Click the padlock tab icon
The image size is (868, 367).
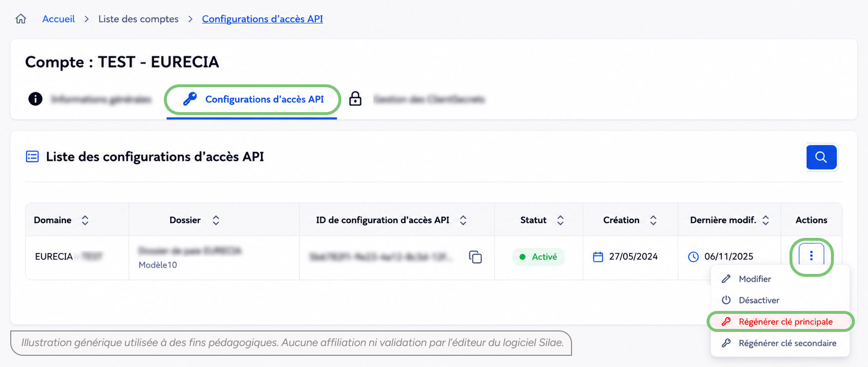coord(355,98)
